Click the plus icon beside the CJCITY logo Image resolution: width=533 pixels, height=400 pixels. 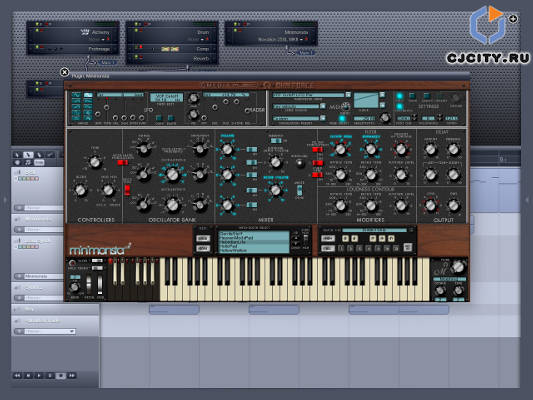[513, 19]
